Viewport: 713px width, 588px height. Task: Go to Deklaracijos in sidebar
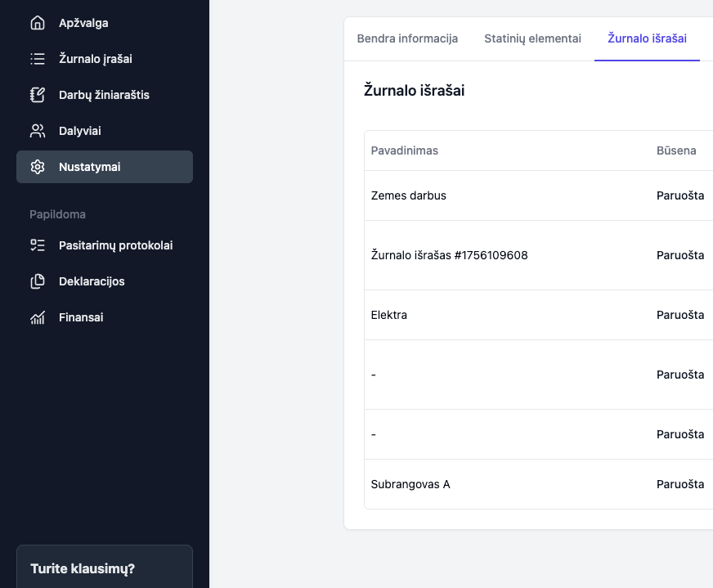coord(92,281)
